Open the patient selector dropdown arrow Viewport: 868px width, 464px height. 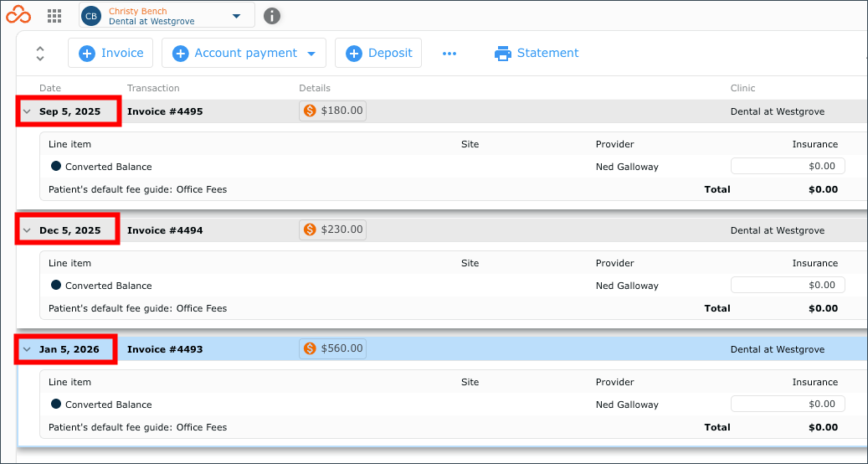[x=236, y=16]
